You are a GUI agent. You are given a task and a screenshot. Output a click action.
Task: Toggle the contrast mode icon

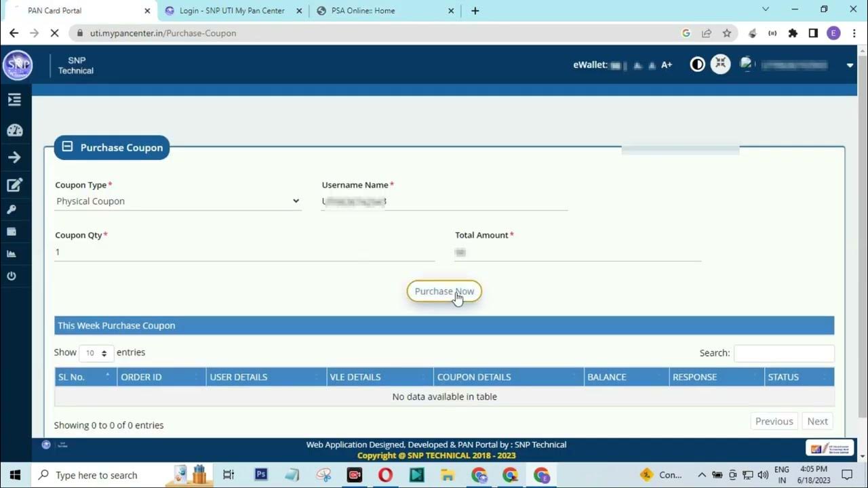click(697, 64)
